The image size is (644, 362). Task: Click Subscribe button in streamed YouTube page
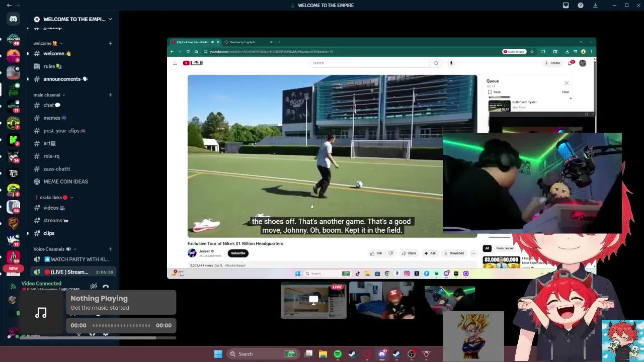click(x=238, y=253)
